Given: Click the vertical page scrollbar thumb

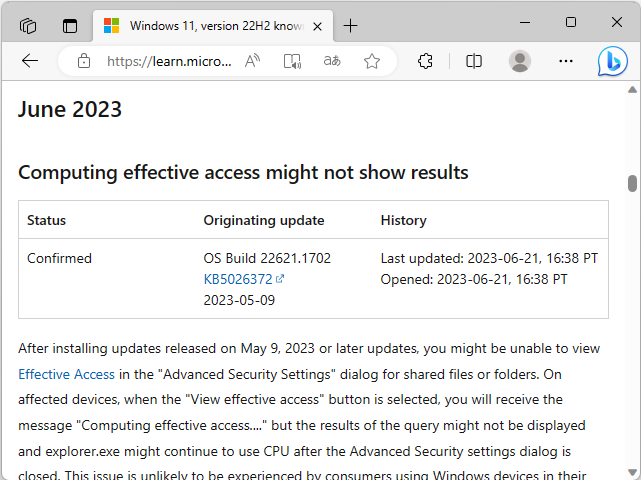Looking at the screenshot, I should pyautogui.click(x=632, y=183).
